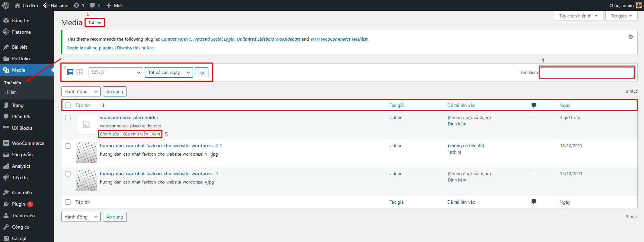This screenshot has width=644, height=242.
Task: Open Contact Form 7 plugin link
Action: pyautogui.click(x=176, y=39)
